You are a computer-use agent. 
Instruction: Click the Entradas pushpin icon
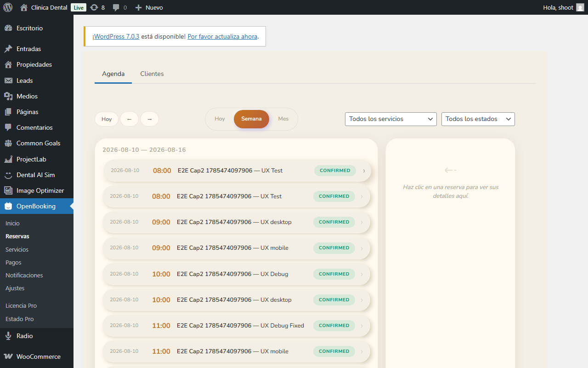click(8, 49)
